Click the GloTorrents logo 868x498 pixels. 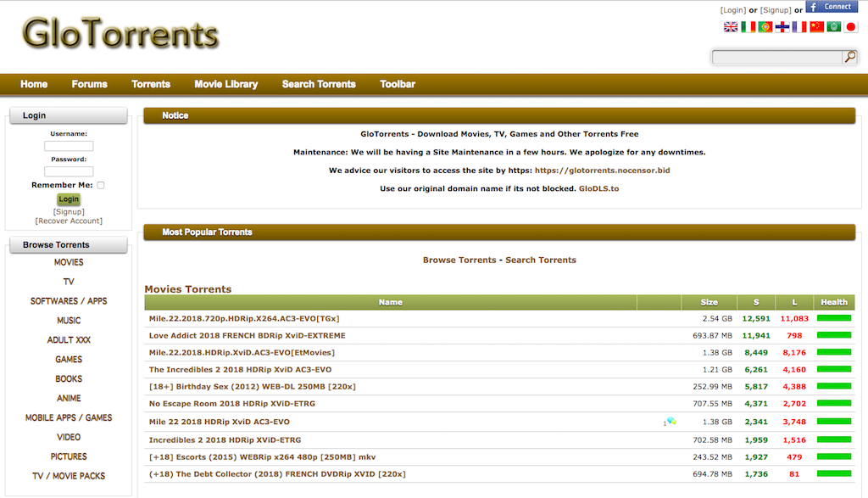(120, 33)
